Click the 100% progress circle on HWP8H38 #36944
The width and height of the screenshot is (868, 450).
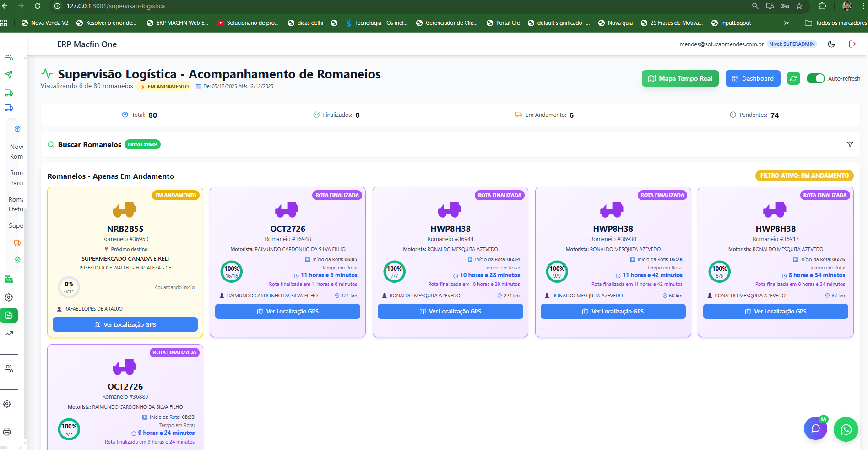(x=395, y=271)
